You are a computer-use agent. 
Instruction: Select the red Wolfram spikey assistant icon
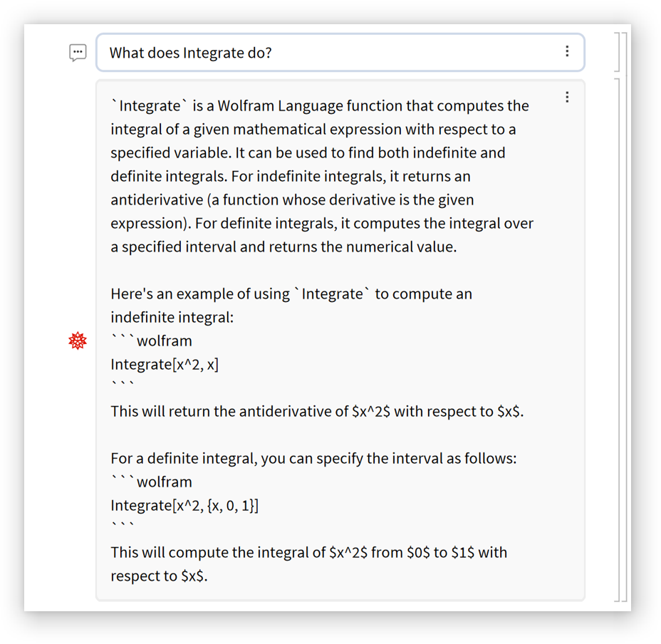coord(77,341)
